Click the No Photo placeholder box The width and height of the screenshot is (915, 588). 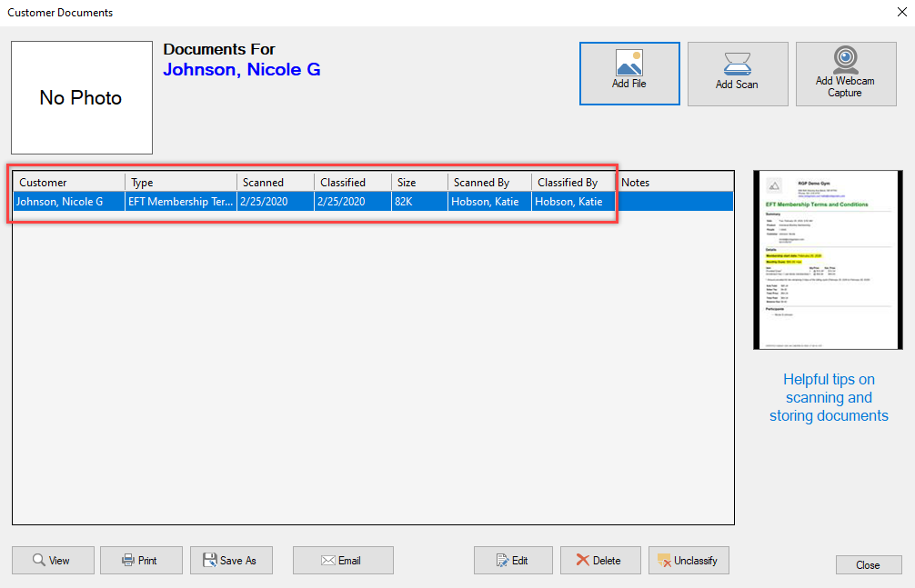tap(82, 97)
